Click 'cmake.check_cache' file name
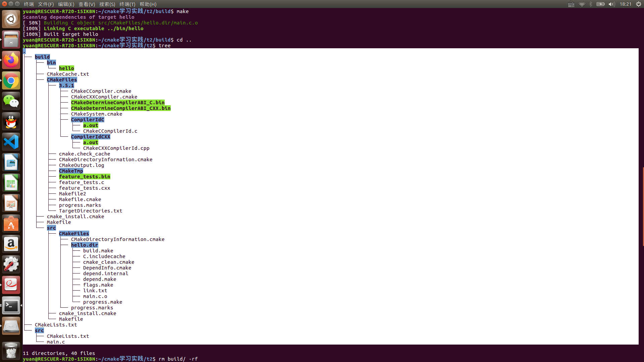Screen dimensions: 644x362 pyautogui.click(x=85, y=154)
